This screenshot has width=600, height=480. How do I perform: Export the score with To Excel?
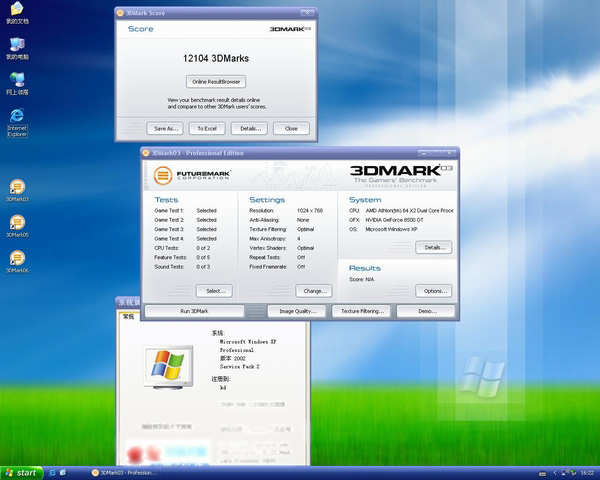click(207, 128)
